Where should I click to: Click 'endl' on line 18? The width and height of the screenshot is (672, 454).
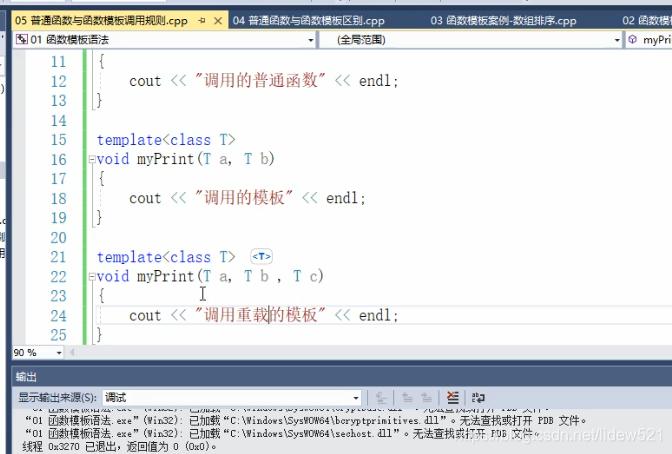pos(342,198)
